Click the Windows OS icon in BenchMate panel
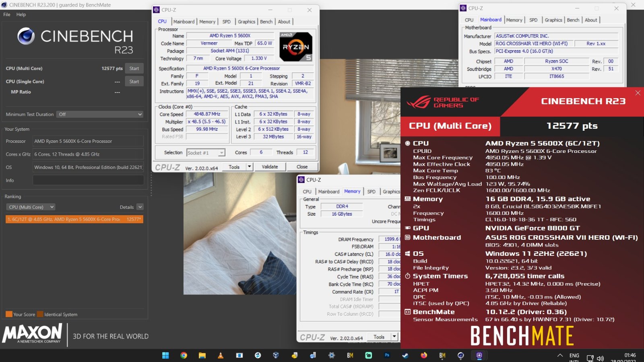This screenshot has width=644, height=362. (x=407, y=253)
